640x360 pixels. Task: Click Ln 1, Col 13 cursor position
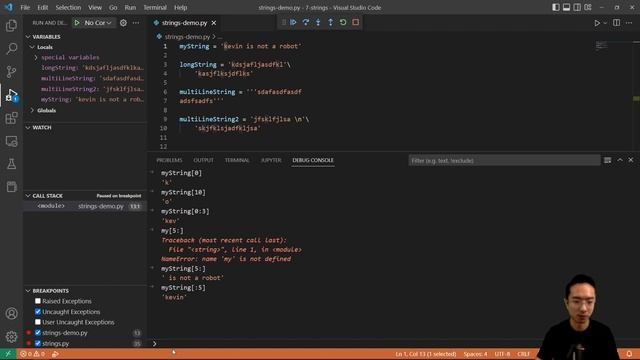click(426, 354)
